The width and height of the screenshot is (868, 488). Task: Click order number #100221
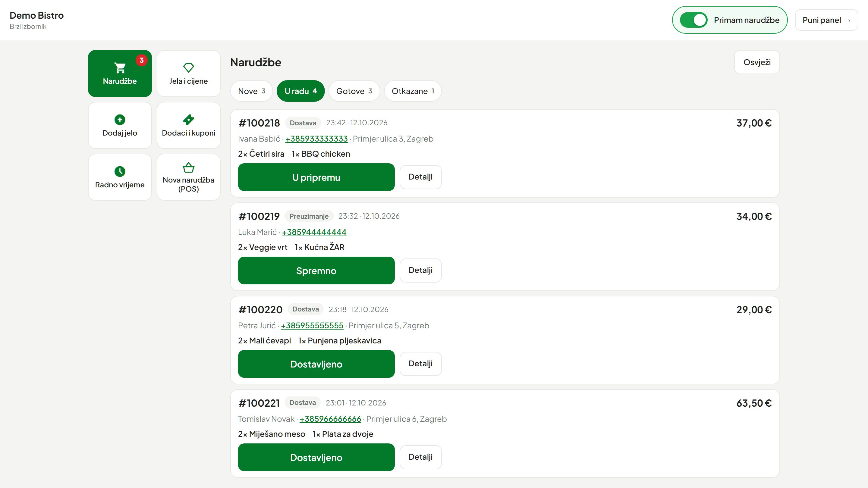(259, 403)
